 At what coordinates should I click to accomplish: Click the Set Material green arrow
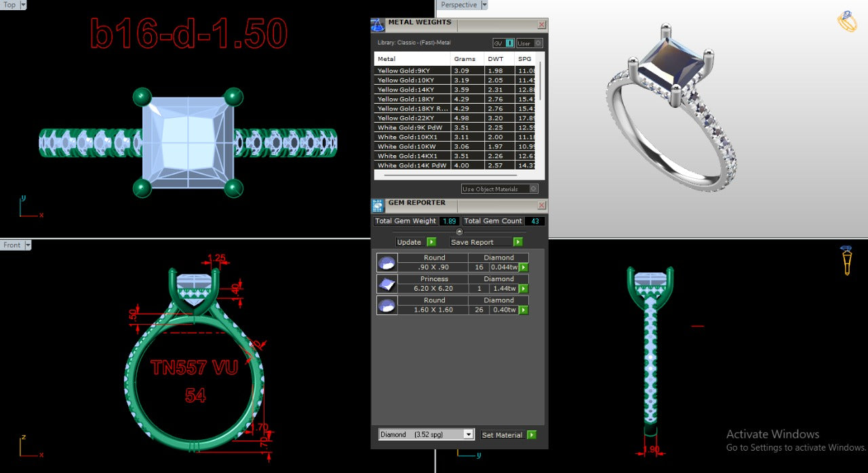(x=532, y=435)
